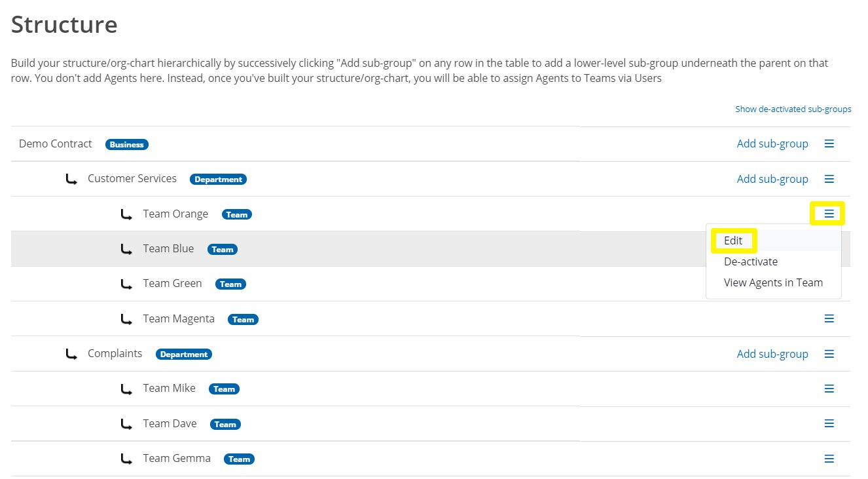Add sub-group under Customer Services
Image resolution: width=868 pixels, height=479 pixels.
tap(772, 179)
